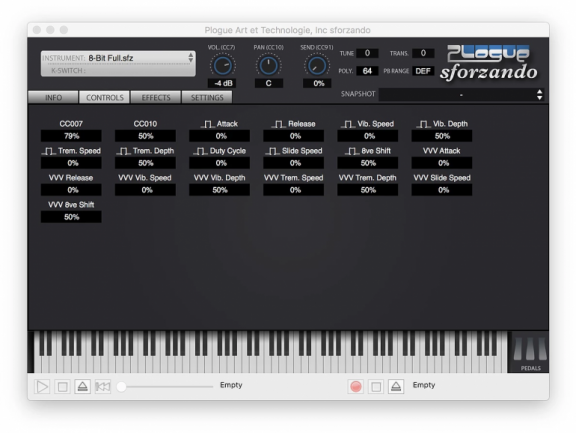Screen dimensions: 576x433
Task: Click the VVV Attack value box
Action: (x=442, y=163)
